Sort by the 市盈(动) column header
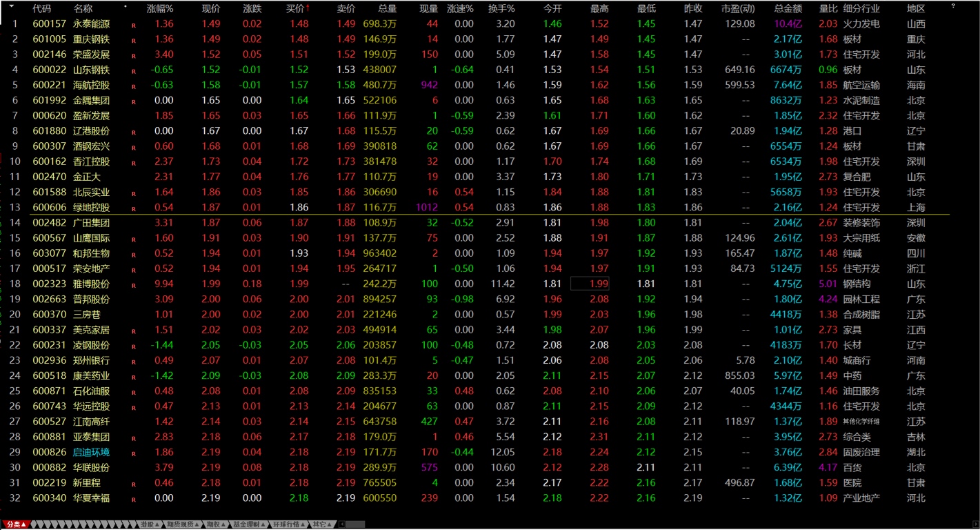Viewport: 980px width, 530px height. [738, 8]
